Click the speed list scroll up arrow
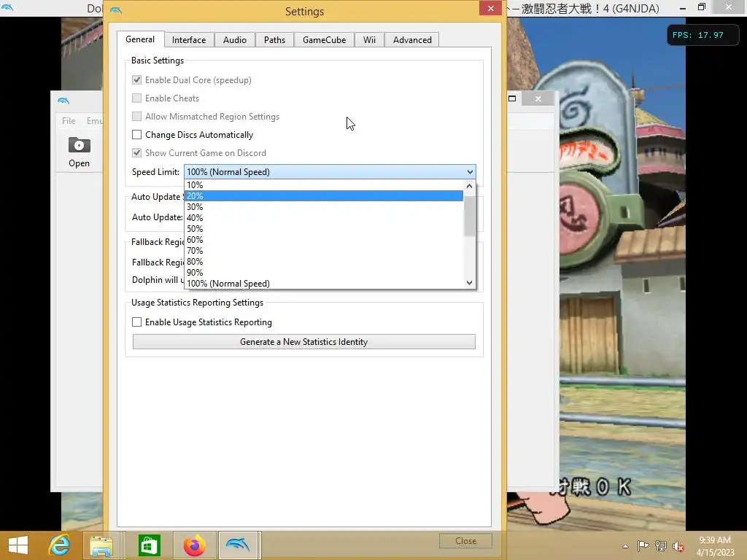Image resolution: width=747 pixels, height=560 pixels. tap(469, 186)
